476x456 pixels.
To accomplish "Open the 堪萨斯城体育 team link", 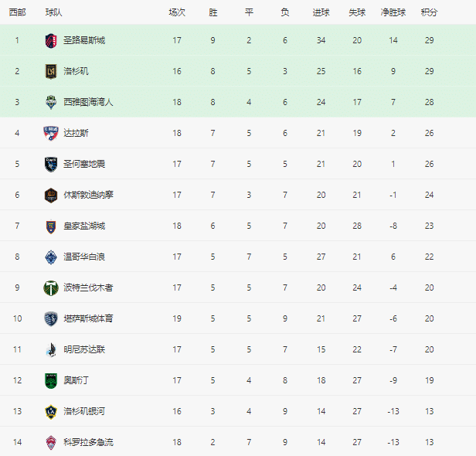I will [x=88, y=318].
